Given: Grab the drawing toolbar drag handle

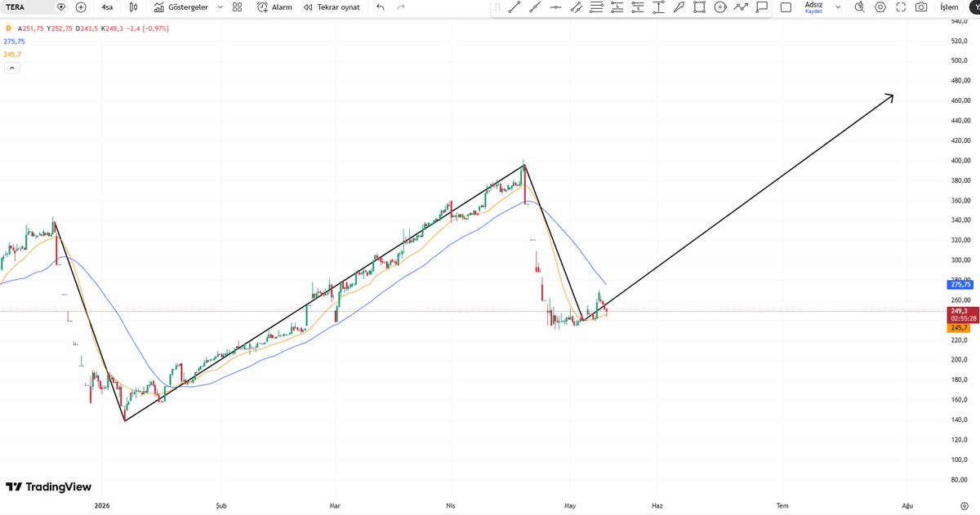Looking at the screenshot, I should (498, 7).
